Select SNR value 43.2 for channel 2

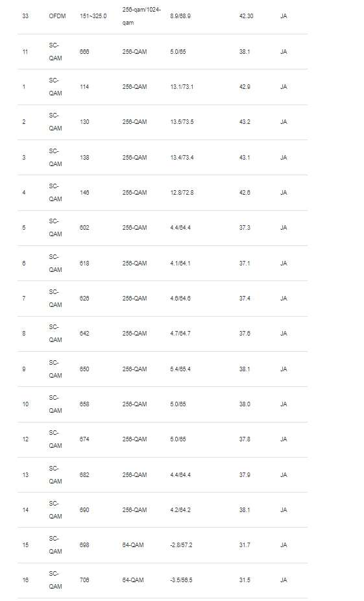245,122
